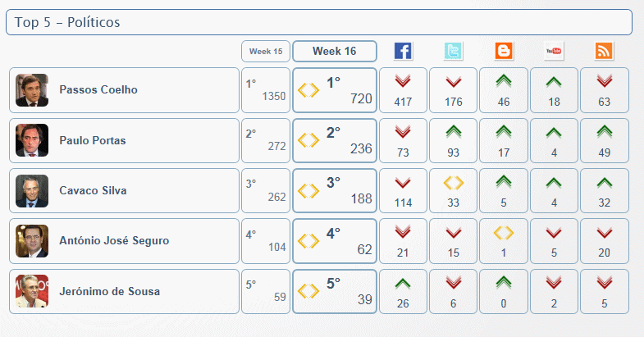This screenshot has height=337, width=644.
Task: Select the Week 16 tab
Action: pos(335,51)
